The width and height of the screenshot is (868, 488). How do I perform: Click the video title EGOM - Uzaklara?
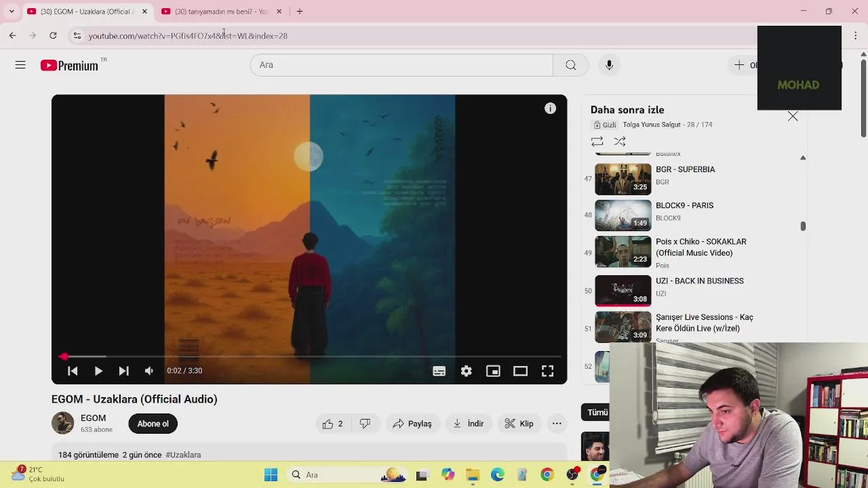tap(134, 399)
